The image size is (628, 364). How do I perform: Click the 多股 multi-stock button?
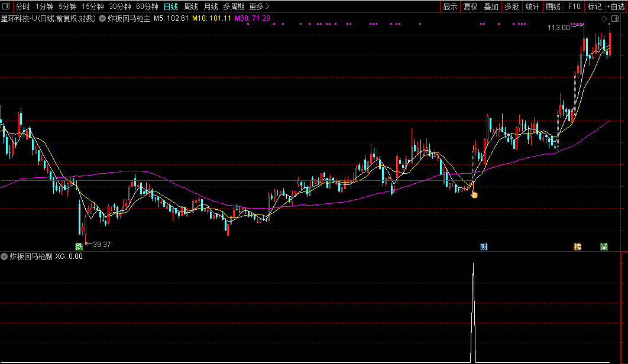[512, 7]
